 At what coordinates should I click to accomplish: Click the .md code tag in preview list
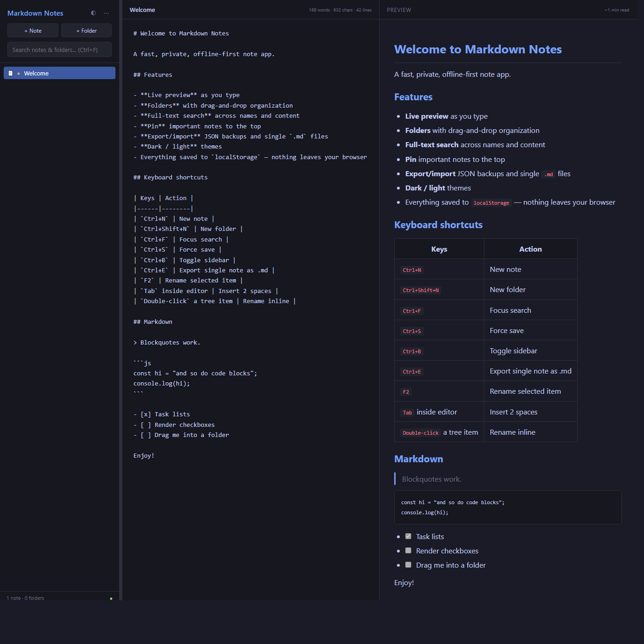click(x=548, y=174)
